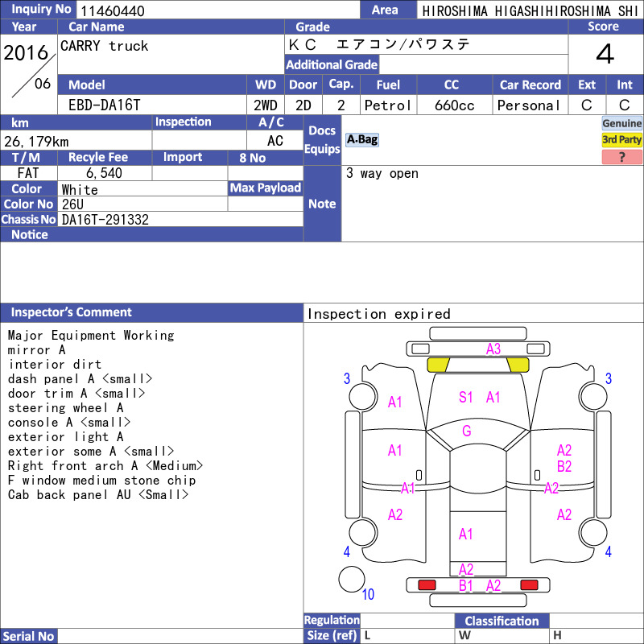Viewport: 644px width, 644px height.
Task: Click the chassis number DA16T-291332
Action: coord(105,220)
